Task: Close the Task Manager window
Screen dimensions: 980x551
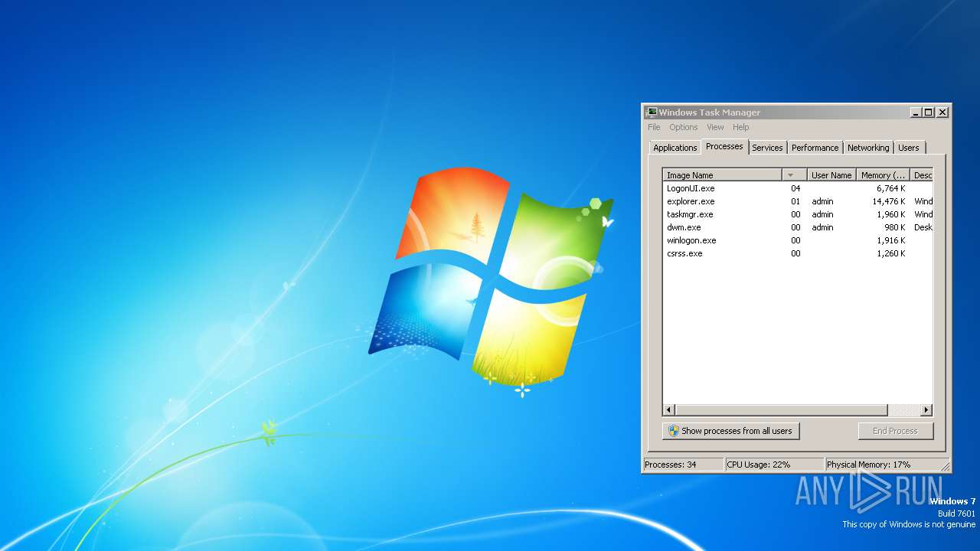Action: click(942, 112)
